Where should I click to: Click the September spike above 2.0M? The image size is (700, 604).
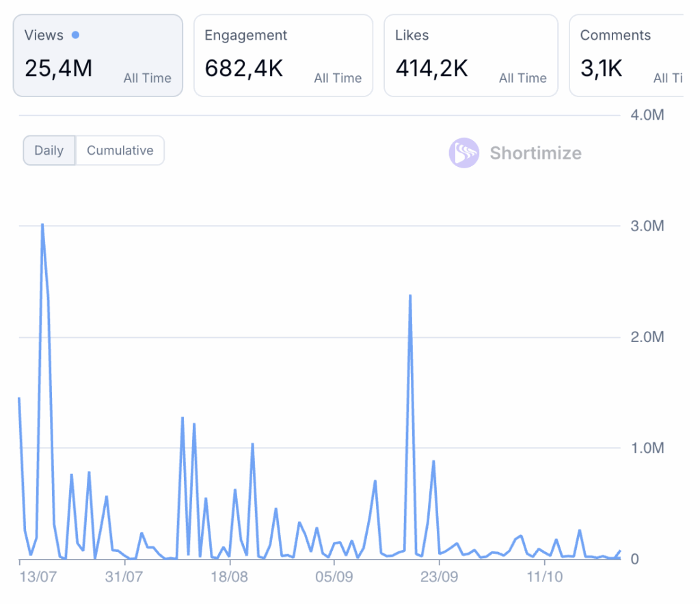click(x=409, y=296)
